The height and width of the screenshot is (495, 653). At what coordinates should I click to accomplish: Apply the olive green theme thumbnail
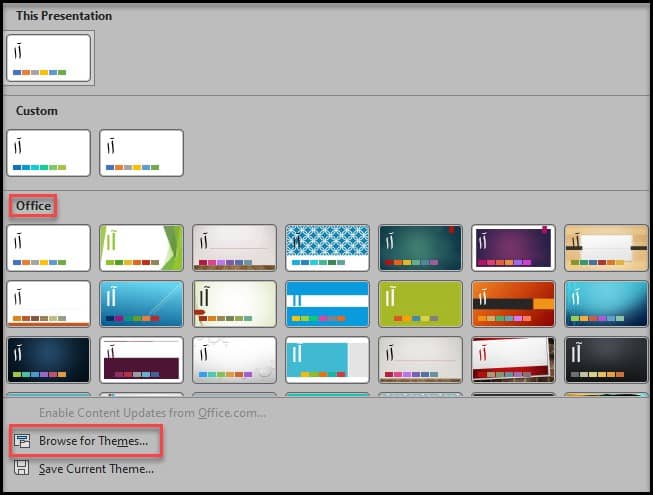pyautogui.click(x=420, y=304)
